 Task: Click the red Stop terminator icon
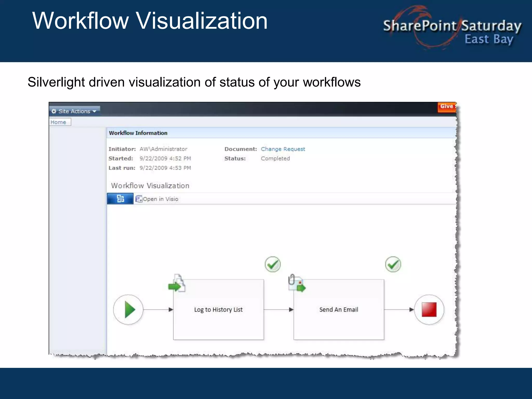[x=429, y=309]
